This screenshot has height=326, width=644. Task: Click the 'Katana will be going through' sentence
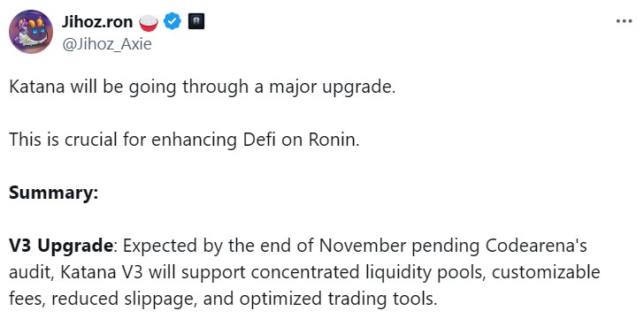(202, 87)
